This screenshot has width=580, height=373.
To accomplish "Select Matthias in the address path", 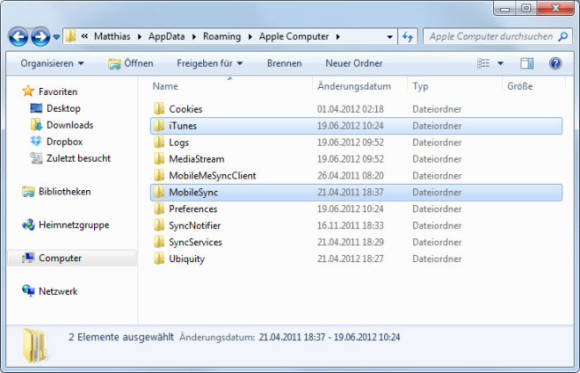I will pyautogui.click(x=112, y=36).
